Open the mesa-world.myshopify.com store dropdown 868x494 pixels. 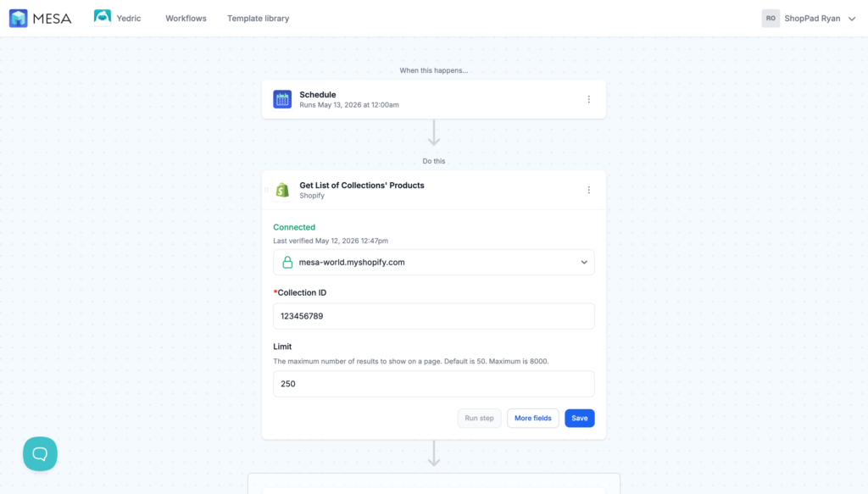click(434, 262)
